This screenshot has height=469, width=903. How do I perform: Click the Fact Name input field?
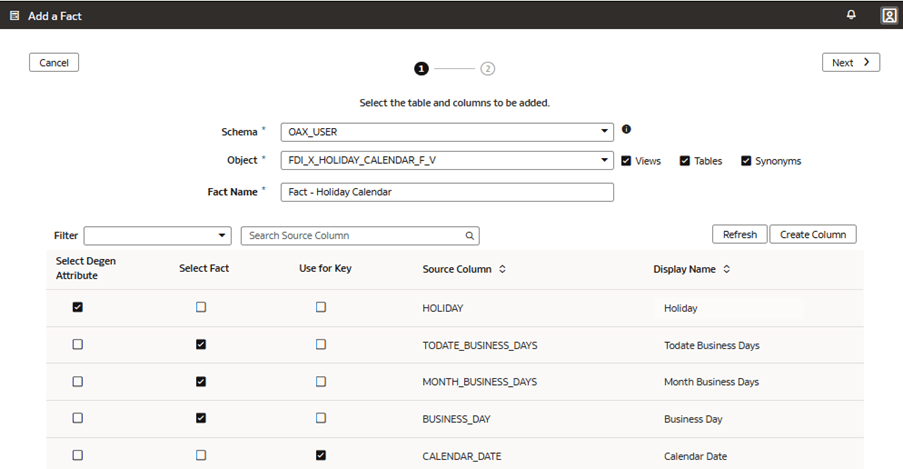(x=447, y=192)
